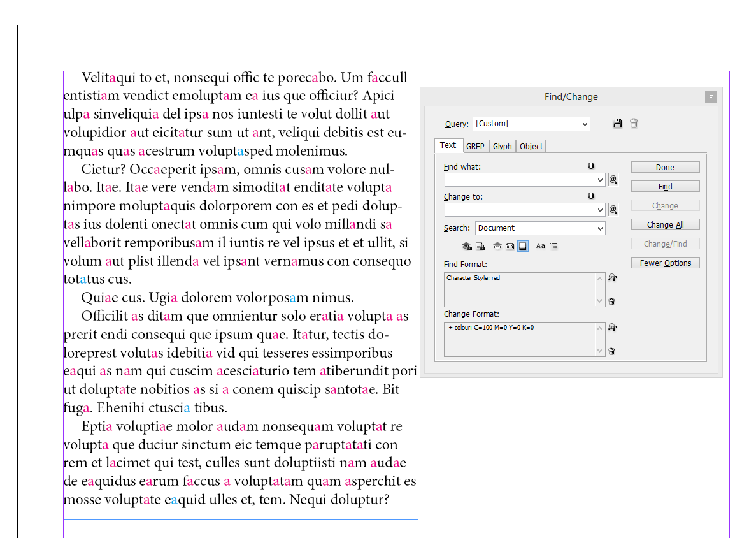Open the Search scope dropdown set to Document
Screen dimensions: 756x538
540,228
